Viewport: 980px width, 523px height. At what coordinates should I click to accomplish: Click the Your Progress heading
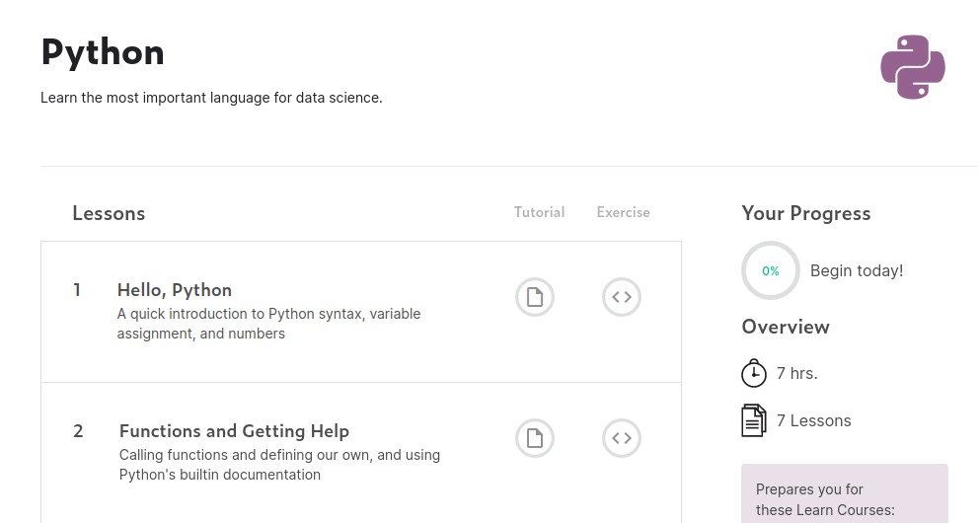coord(806,213)
